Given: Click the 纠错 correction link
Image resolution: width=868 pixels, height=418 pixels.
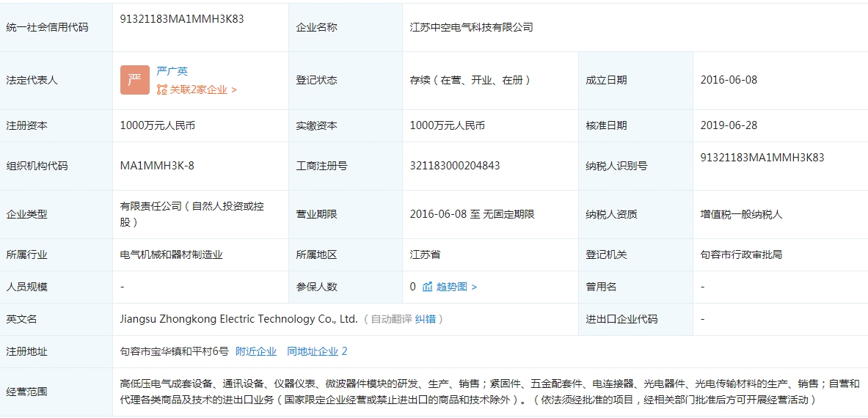Looking at the screenshot, I should pos(425,319).
